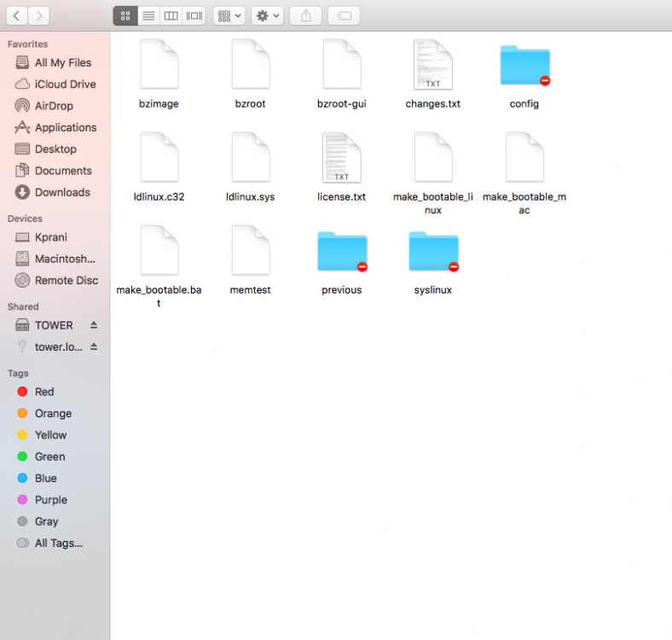Screen dimensions: 672x640
Task: Select the bzroot-gui file icon
Action: click(342, 64)
